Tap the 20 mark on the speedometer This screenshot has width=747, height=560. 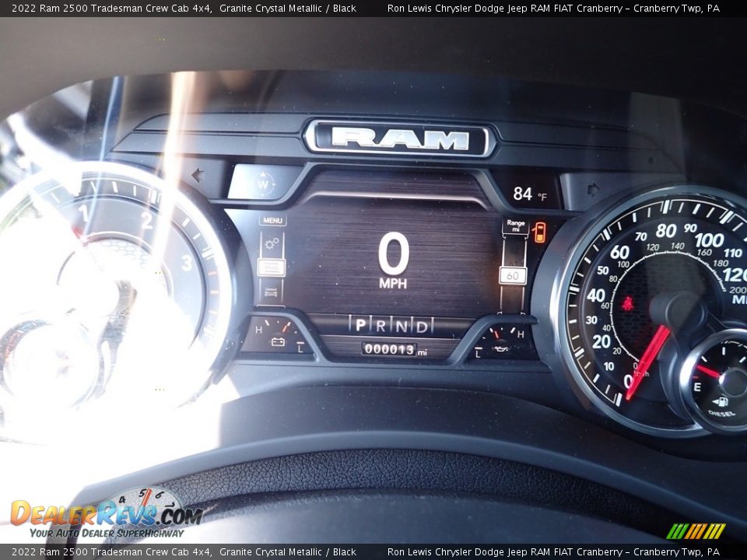tap(601, 341)
